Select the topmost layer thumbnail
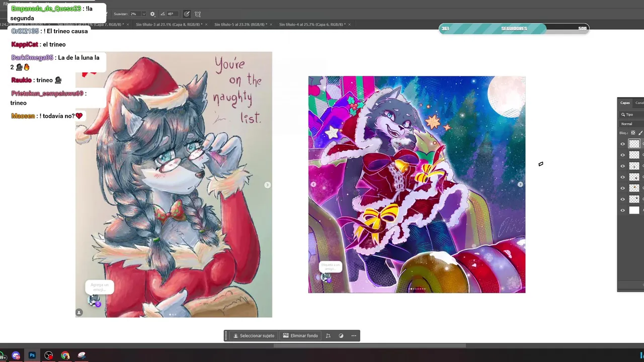644x362 pixels. click(634, 144)
